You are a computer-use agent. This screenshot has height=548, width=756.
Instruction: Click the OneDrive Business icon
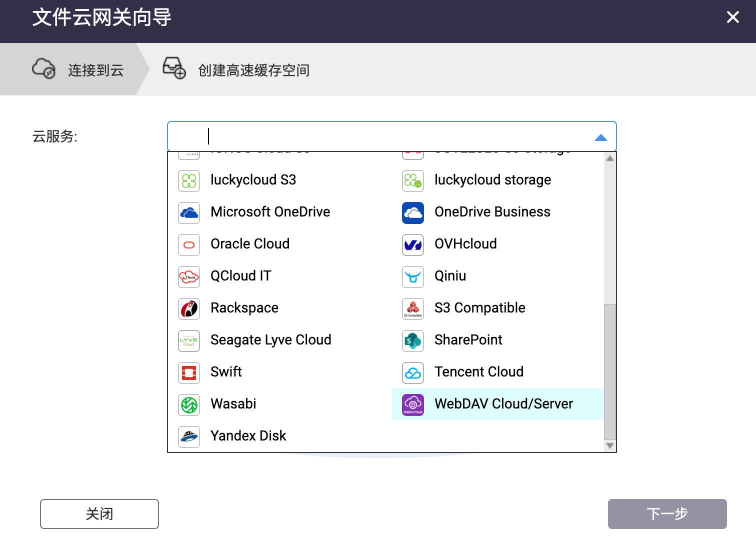[x=413, y=213]
